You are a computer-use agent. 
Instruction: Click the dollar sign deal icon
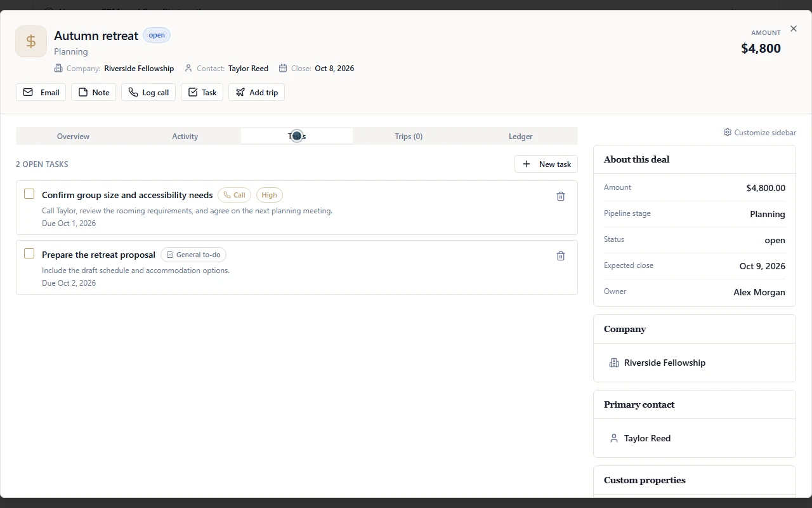(x=31, y=41)
